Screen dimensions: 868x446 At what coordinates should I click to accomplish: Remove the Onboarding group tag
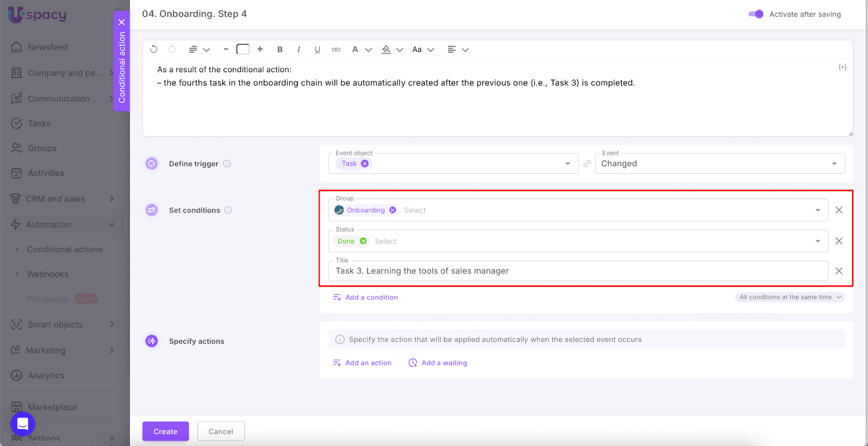click(393, 210)
